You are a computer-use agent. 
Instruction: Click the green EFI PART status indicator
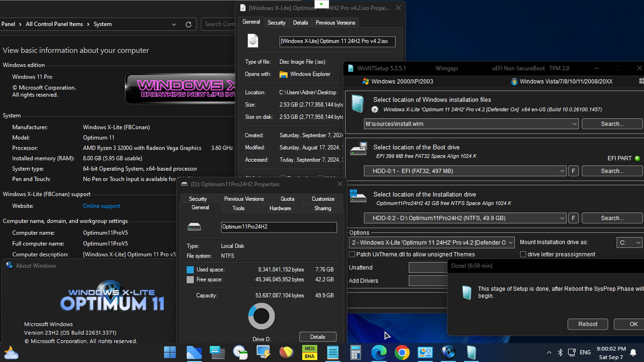pos(637,158)
